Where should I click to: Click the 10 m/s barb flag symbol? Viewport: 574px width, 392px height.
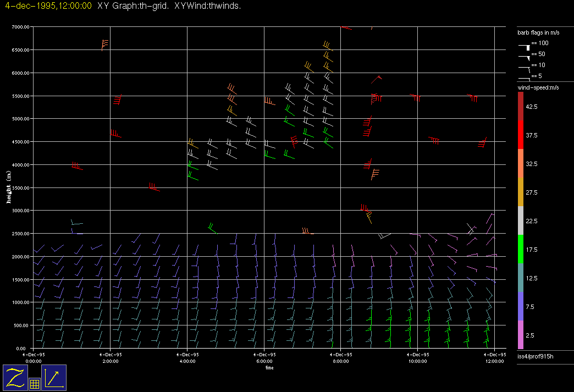click(524, 68)
